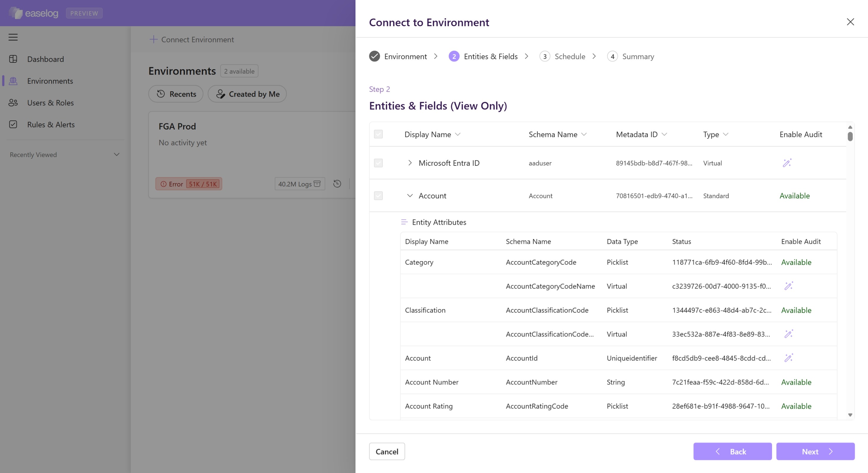Image resolution: width=868 pixels, height=473 pixels.
Task: Click the Error 51K / 51K status badge
Action: pos(188,184)
